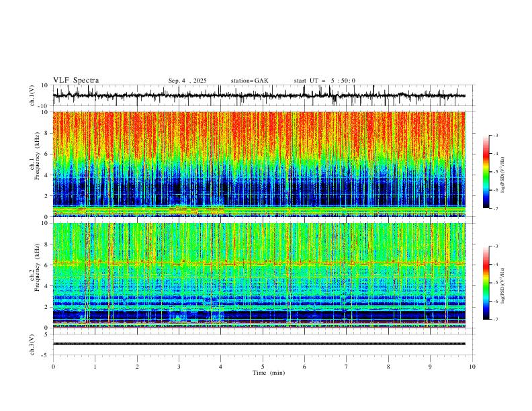Click the time axis tick label "7"
This screenshot has height=411, width=532.
[347, 367]
